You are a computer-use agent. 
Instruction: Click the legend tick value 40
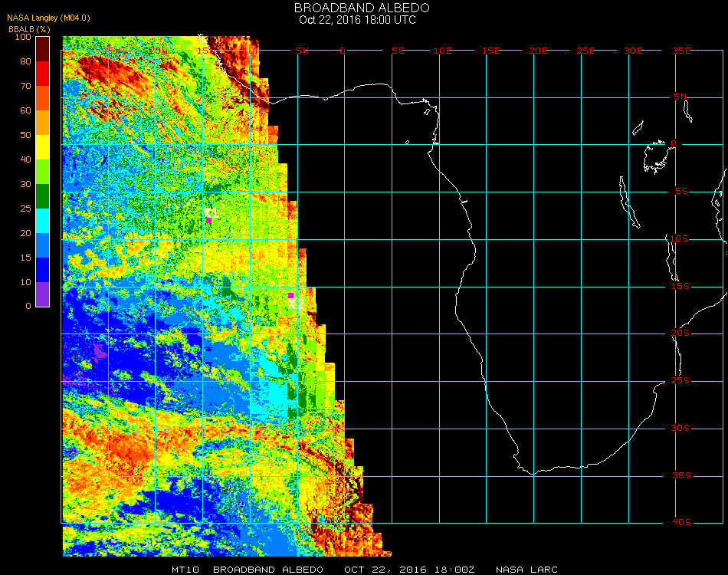(x=25, y=159)
